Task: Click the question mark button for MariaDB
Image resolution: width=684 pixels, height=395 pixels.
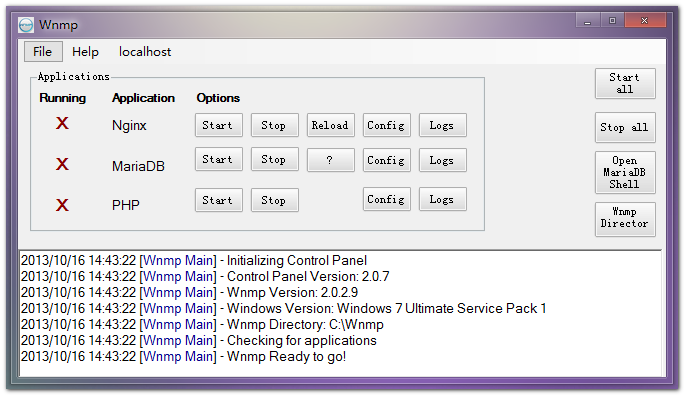Action: pyautogui.click(x=331, y=160)
